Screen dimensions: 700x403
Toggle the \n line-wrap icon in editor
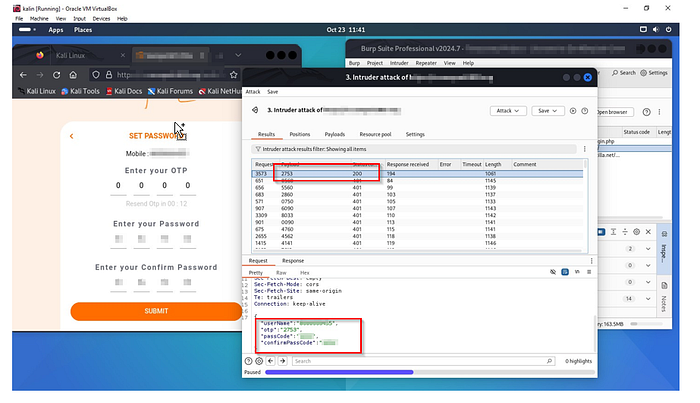tap(577, 272)
